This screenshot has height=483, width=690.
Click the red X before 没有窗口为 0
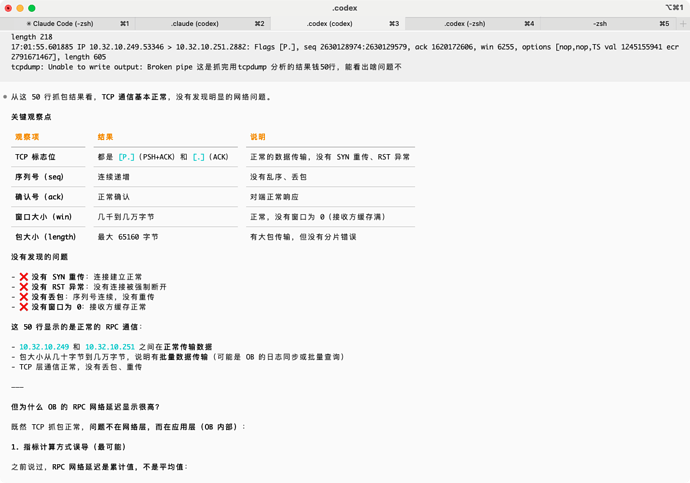(x=24, y=307)
